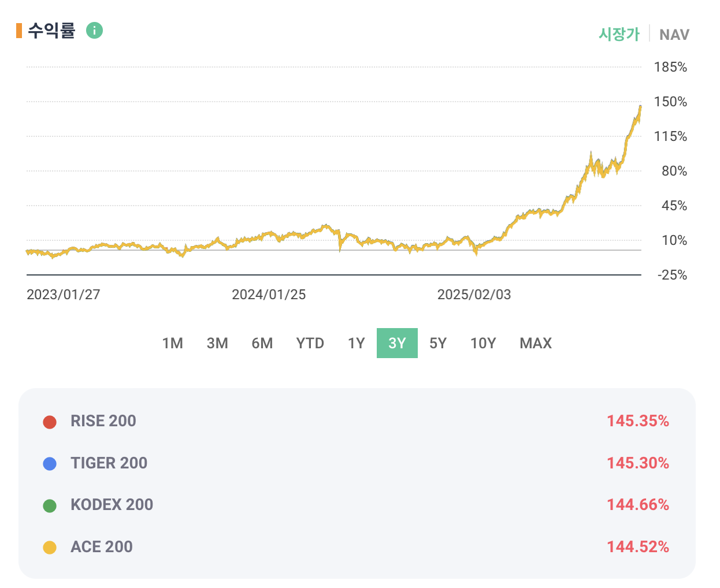Click the yellow ACE 200 color dot
The height and width of the screenshot is (588, 720).
[50, 548]
